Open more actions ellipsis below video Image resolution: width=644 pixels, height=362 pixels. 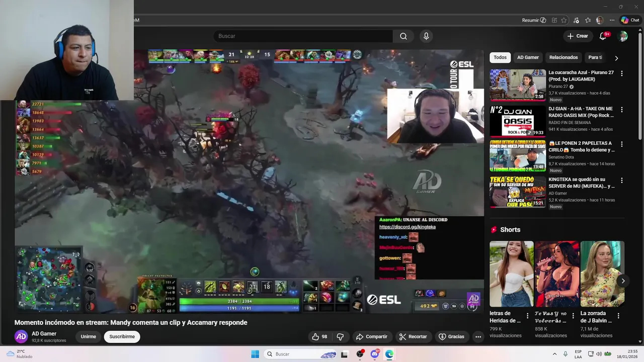[x=478, y=336]
